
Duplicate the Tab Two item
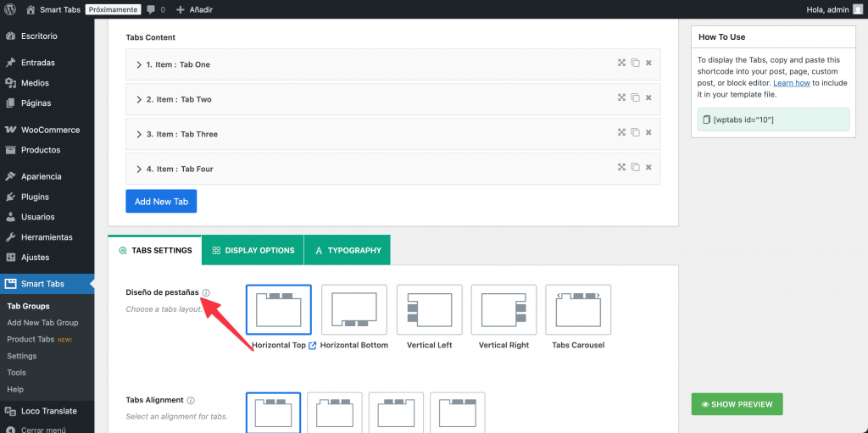[636, 98]
